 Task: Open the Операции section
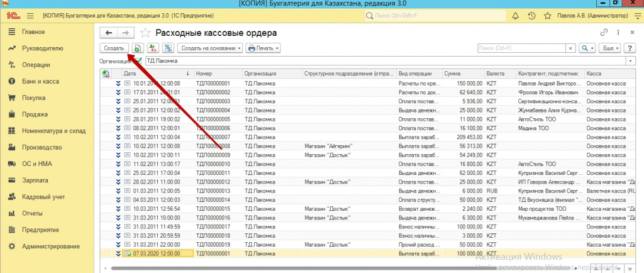[x=36, y=64]
